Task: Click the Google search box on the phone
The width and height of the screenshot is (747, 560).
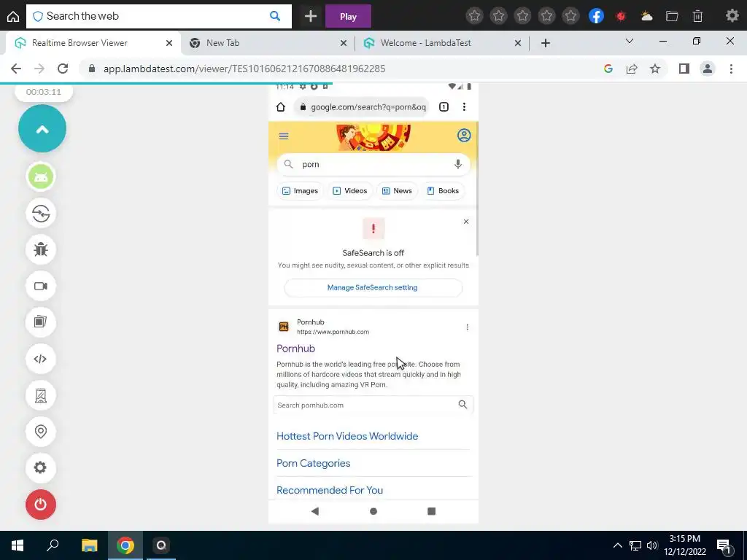Action: tap(373, 164)
